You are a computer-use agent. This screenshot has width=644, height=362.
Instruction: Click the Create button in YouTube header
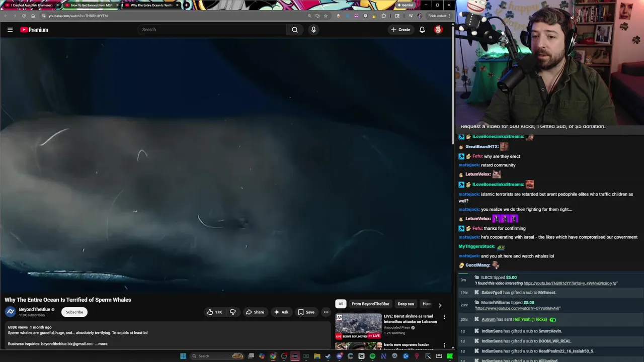coord(400,30)
